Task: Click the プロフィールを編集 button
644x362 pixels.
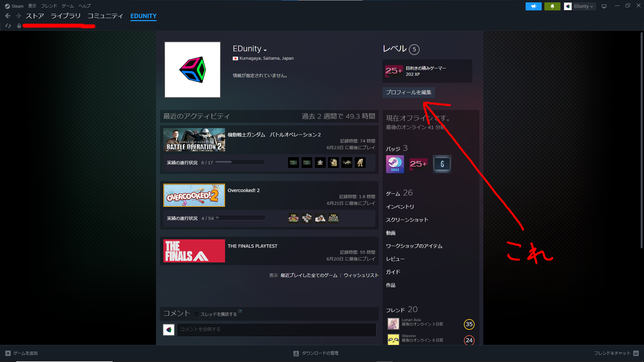Action: click(x=409, y=93)
